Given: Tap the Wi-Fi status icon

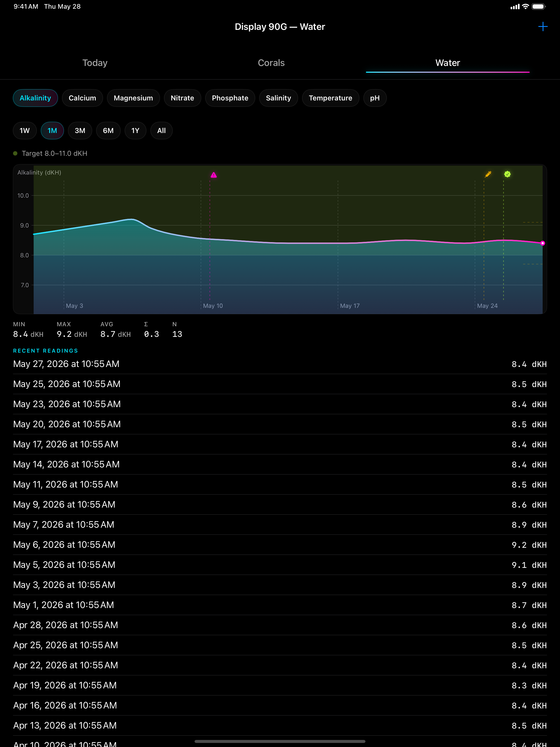Looking at the screenshot, I should (x=525, y=7).
